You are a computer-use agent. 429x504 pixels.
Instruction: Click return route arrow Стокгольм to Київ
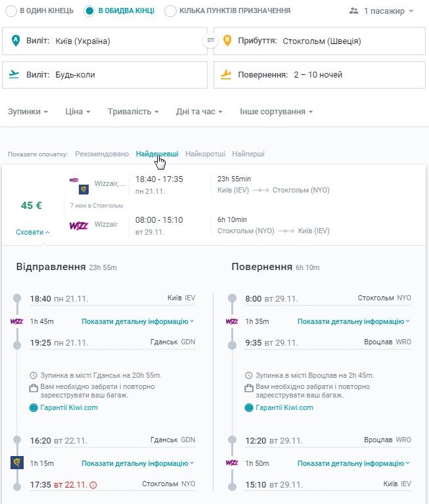[286, 231]
